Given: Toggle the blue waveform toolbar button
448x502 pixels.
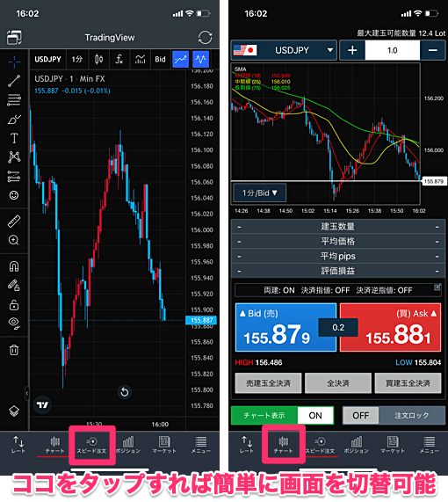Looking at the screenshot, I should pyautogui.click(x=200, y=59).
